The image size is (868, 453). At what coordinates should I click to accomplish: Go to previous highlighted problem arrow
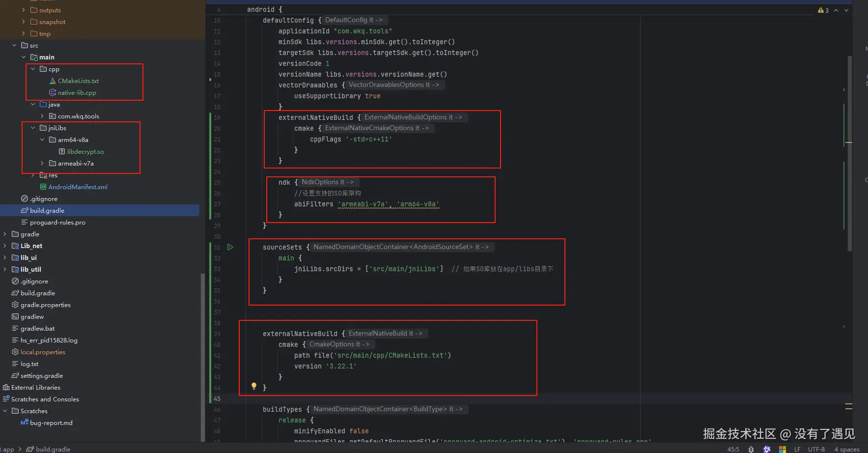[x=836, y=10]
